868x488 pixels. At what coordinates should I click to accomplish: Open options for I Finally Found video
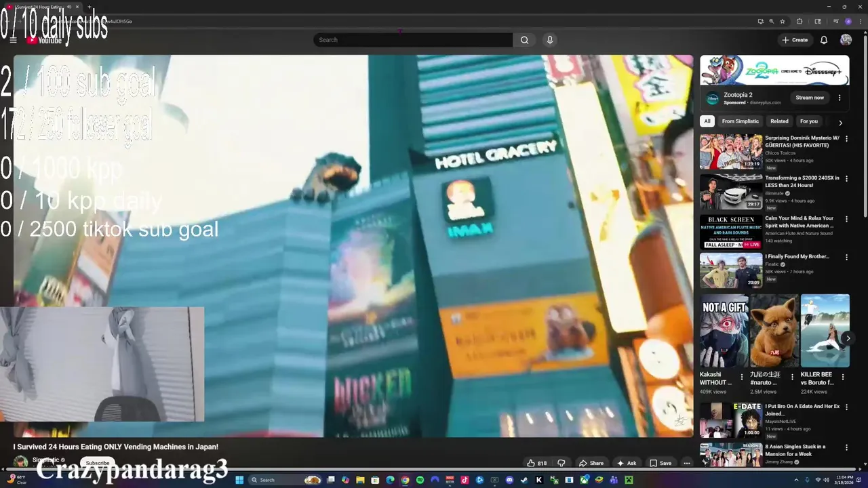(x=846, y=258)
